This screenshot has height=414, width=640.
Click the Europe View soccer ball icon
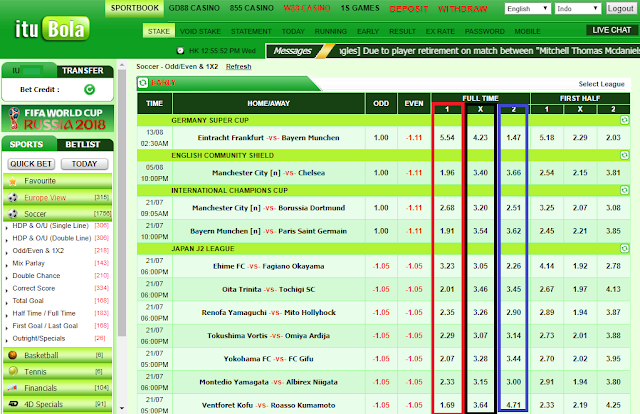pyautogui.click(x=13, y=198)
